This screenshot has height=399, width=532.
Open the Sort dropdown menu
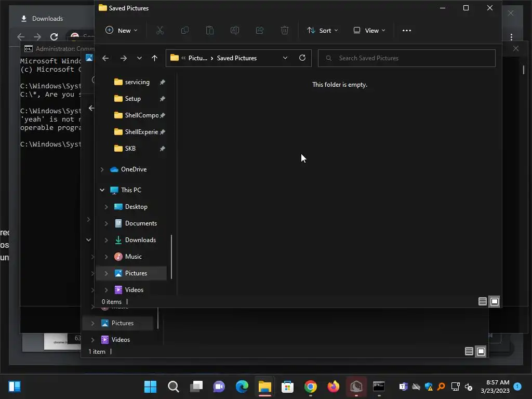click(x=322, y=31)
